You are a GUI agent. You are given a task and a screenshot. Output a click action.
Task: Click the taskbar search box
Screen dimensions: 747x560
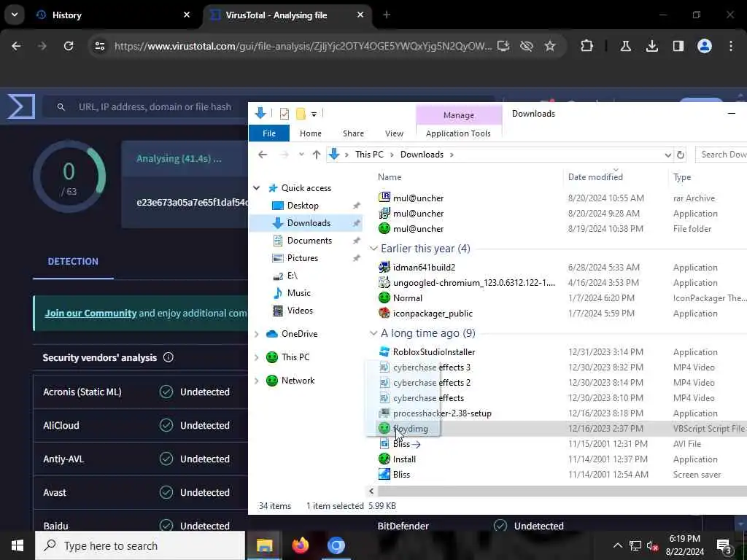141,545
